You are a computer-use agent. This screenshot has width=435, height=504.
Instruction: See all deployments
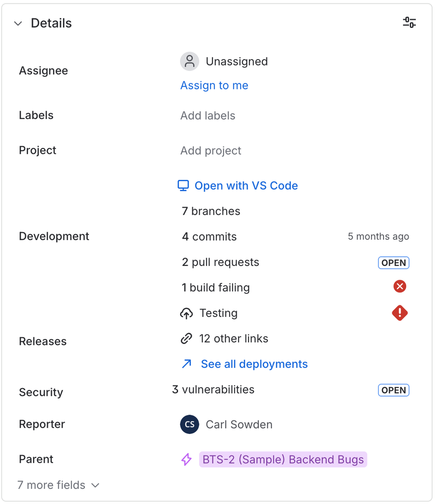click(x=254, y=364)
